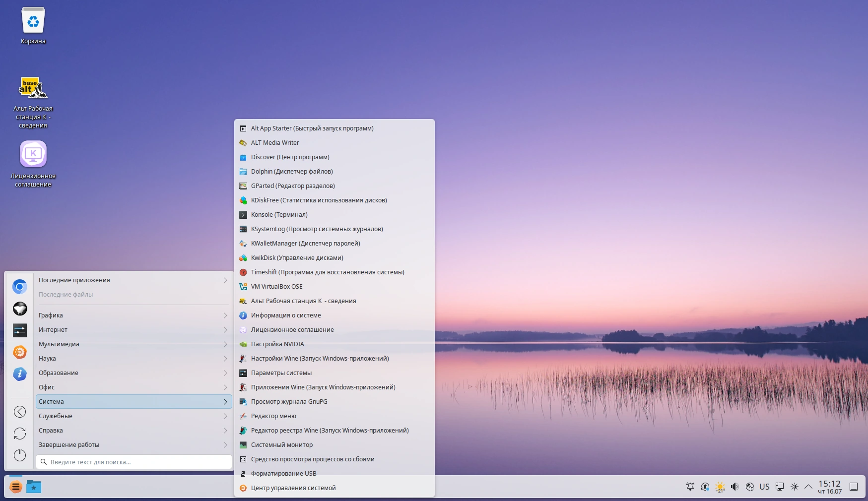Expand the Интернет category
The image size is (868, 501).
(134, 330)
